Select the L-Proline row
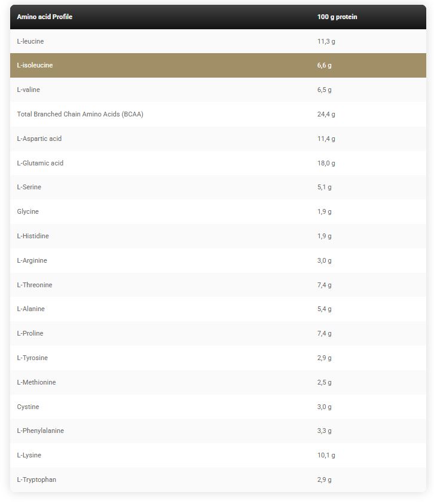The image size is (434, 504). [x=218, y=333]
